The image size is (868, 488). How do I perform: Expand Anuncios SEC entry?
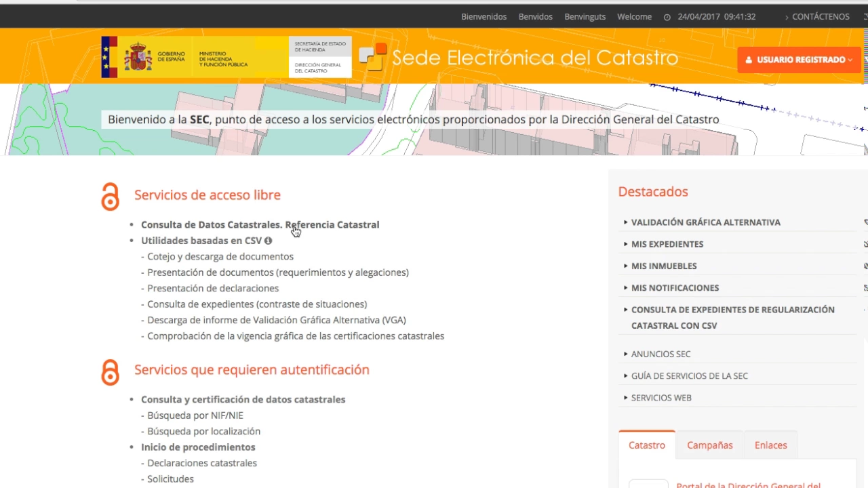tap(660, 354)
